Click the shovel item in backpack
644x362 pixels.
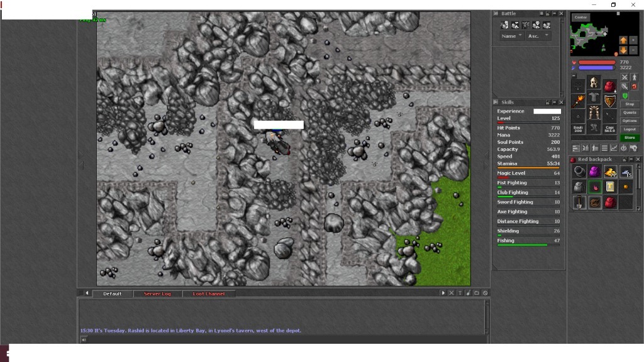(579, 202)
